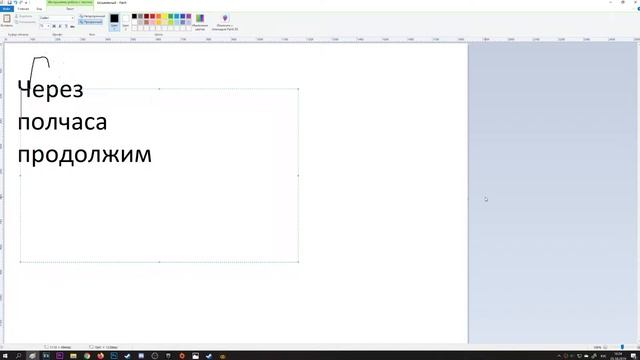The image size is (640, 360).
Task: Click the Paste clipboard button
Action: point(7,20)
